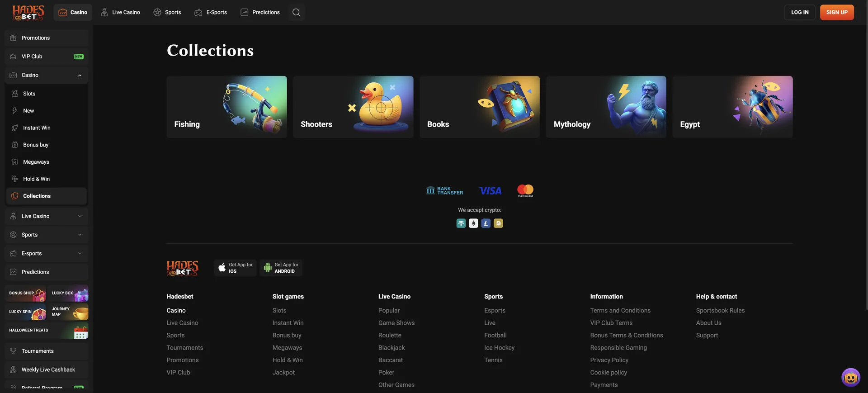Open Tournaments from the sidebar
Screen dimensions: 868x393
(x=46, y=351)
